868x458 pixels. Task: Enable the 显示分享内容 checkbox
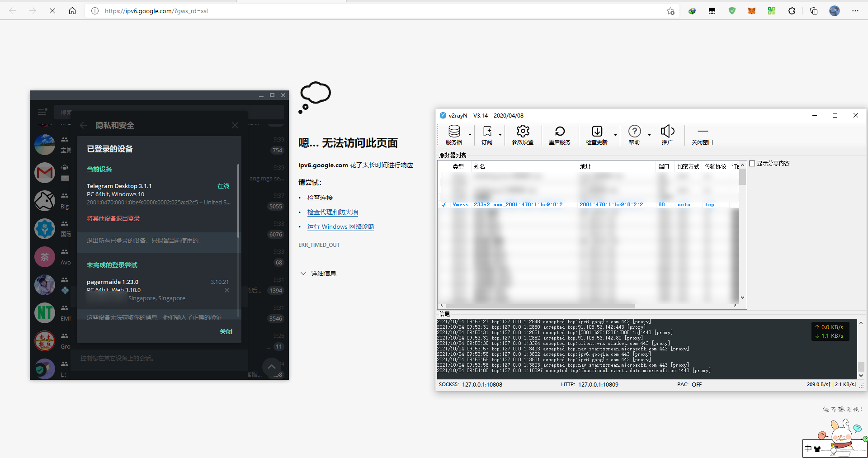point(752,164)
